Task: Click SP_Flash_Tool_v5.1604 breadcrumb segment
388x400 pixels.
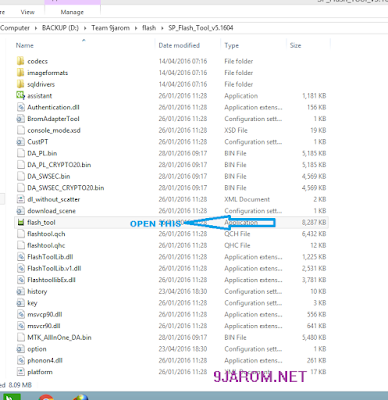Action: tap(201, 28)
